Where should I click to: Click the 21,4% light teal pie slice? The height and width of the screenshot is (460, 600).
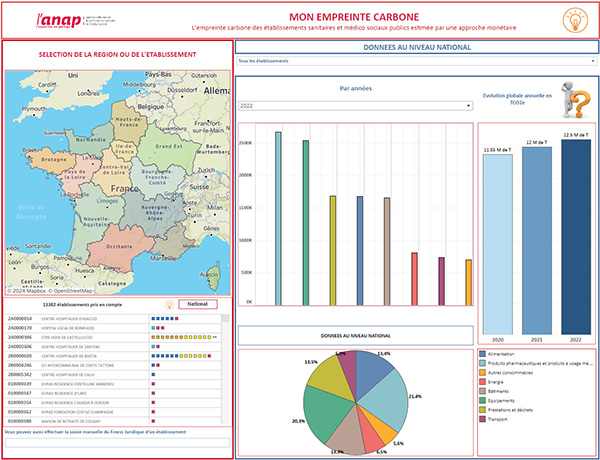pyautogui.click(x=386, y=400)
